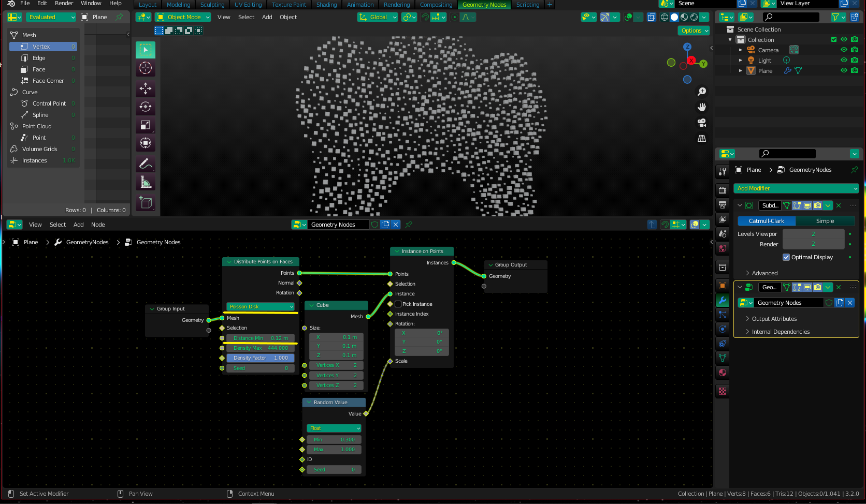Remove the Subdivision modifier with X
This screenshot has width=866, height=504.
pyautogui.click(x=839, y=205)
